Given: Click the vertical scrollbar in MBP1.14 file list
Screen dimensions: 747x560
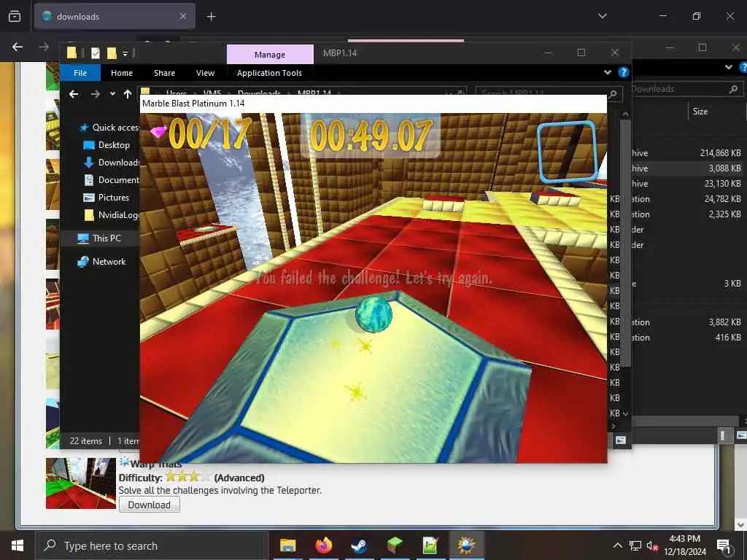Looking at the screenshot, I should (625, 243).
